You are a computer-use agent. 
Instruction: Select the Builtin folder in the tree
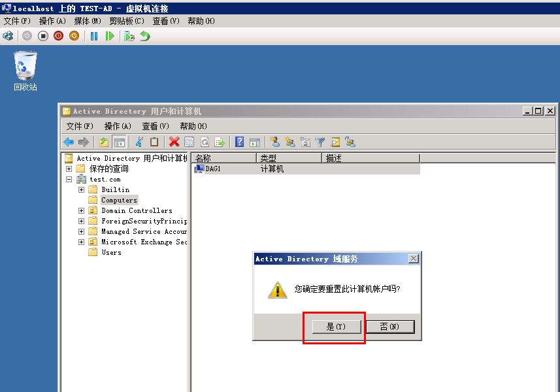(x=116, y=189)
